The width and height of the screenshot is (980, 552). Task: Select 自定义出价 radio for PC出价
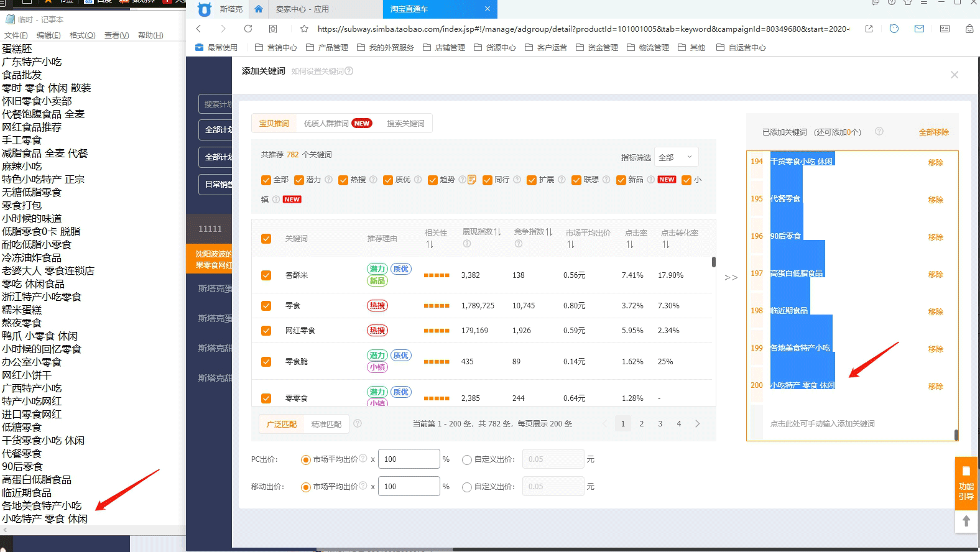466,460
